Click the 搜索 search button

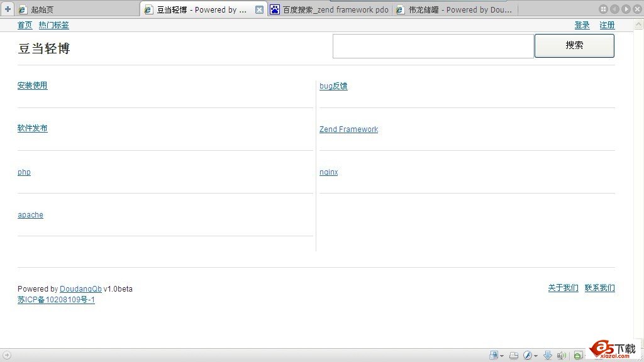point(574,45)
